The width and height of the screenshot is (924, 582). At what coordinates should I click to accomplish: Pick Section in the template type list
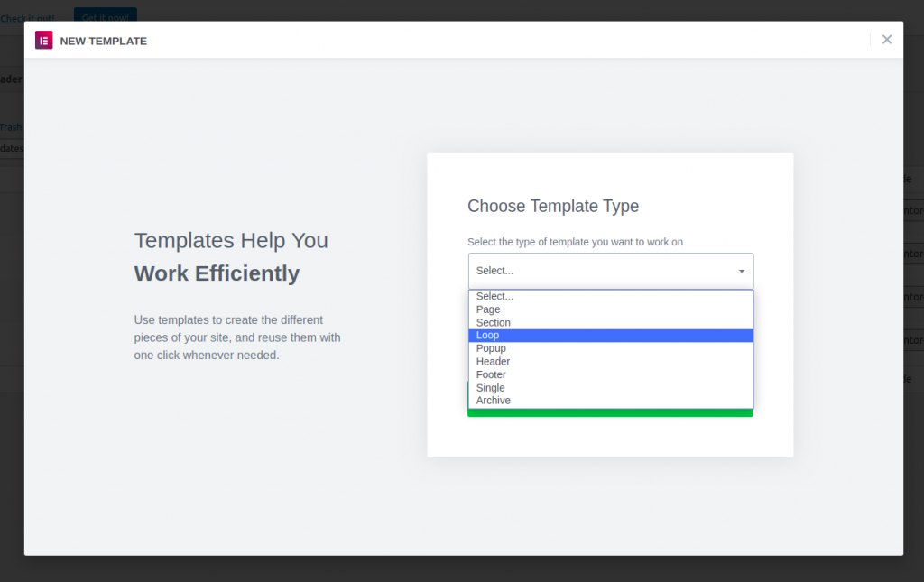click(494, 323)
